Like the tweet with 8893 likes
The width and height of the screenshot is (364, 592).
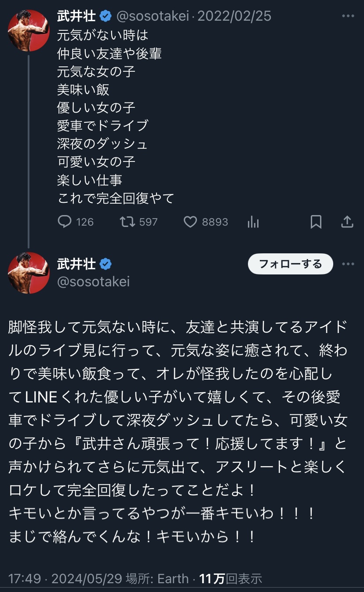coord(190,222)
